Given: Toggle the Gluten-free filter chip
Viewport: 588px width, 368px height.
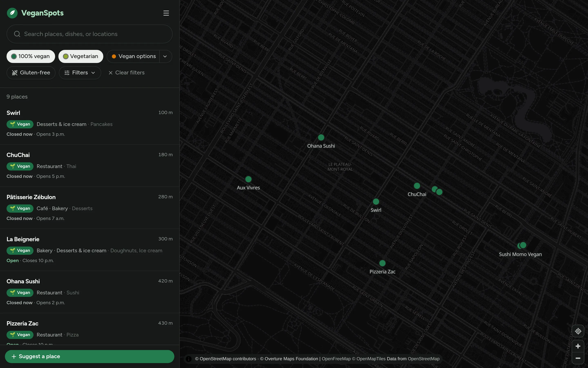Looking at the screenshot, I should tap(31, 73).
